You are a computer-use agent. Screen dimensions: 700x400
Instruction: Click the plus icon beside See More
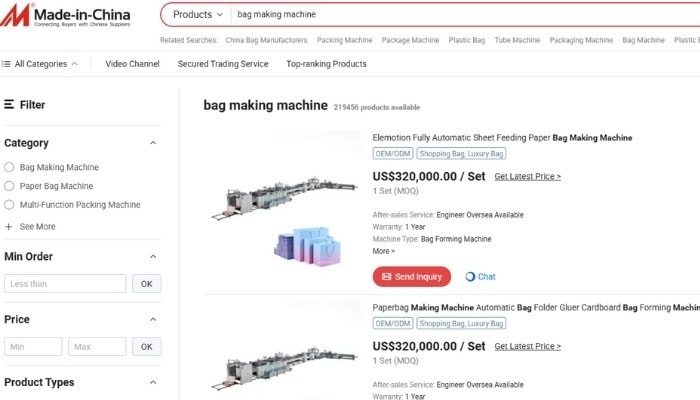pyautogui.click(x=9, y=227)
